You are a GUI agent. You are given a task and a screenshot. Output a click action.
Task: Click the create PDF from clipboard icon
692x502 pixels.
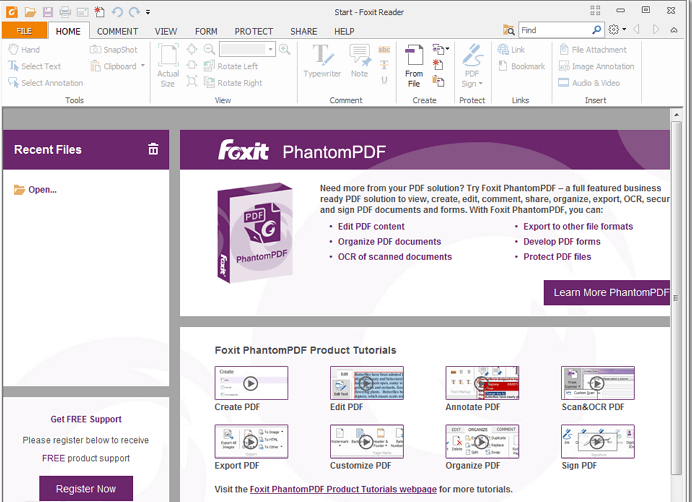tap(438, 81)
